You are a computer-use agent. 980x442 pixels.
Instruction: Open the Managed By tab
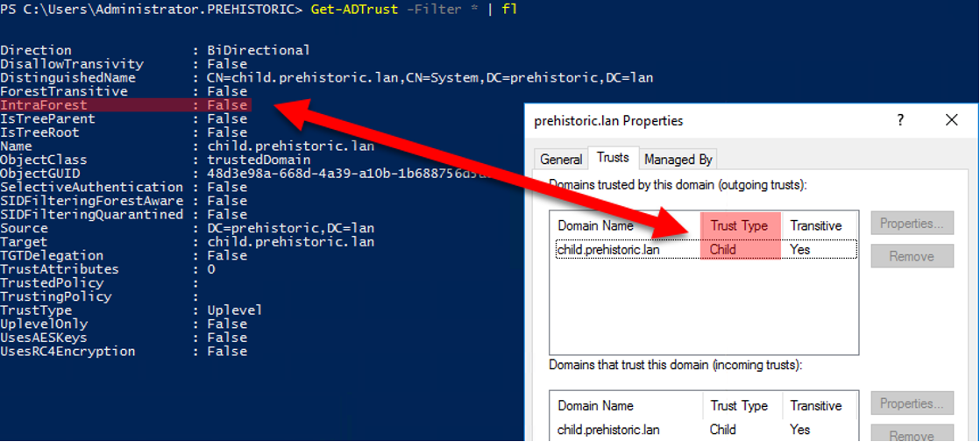(x=678, y=160)
